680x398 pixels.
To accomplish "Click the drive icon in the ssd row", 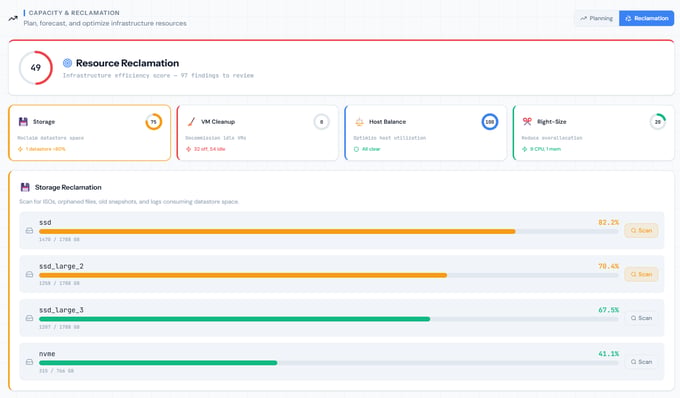I will point(29,231).
